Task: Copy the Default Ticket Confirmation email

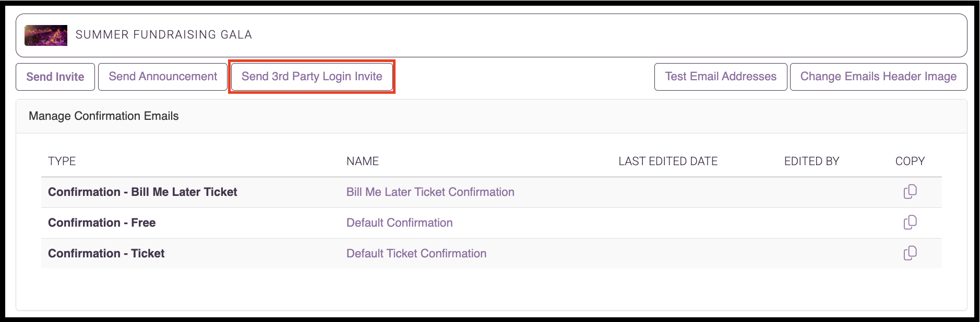Action: pyautogui.click(x=910, y=253)
